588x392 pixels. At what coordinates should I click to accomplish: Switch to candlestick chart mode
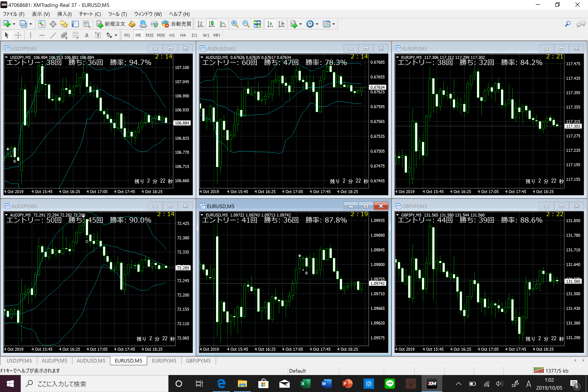pyautogui.click(x=211, y=24)
